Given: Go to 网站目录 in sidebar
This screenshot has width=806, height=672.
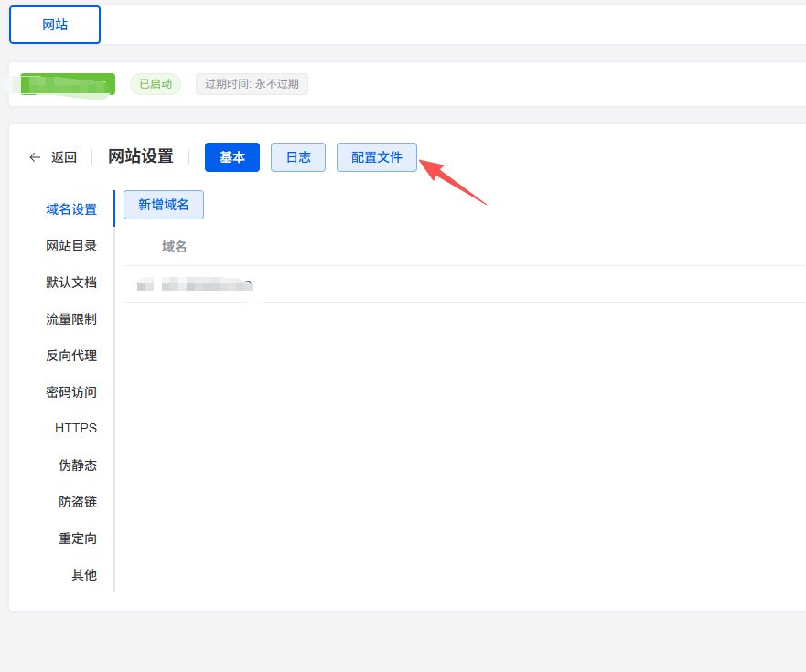Looking at the screenshot, I should pos(71,246).
